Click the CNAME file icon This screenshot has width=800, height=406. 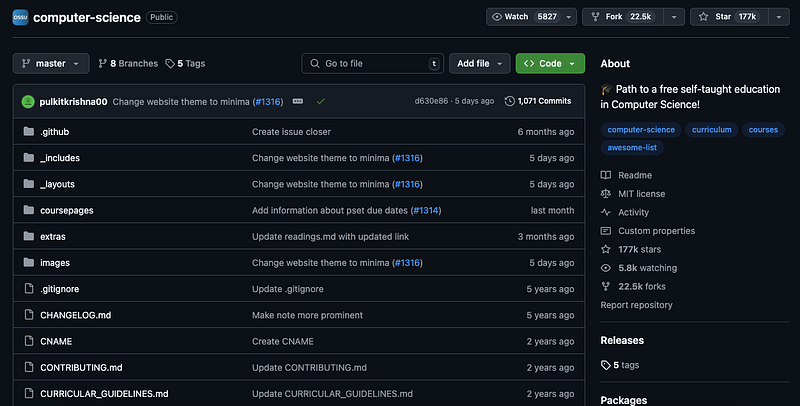point(29,341)
